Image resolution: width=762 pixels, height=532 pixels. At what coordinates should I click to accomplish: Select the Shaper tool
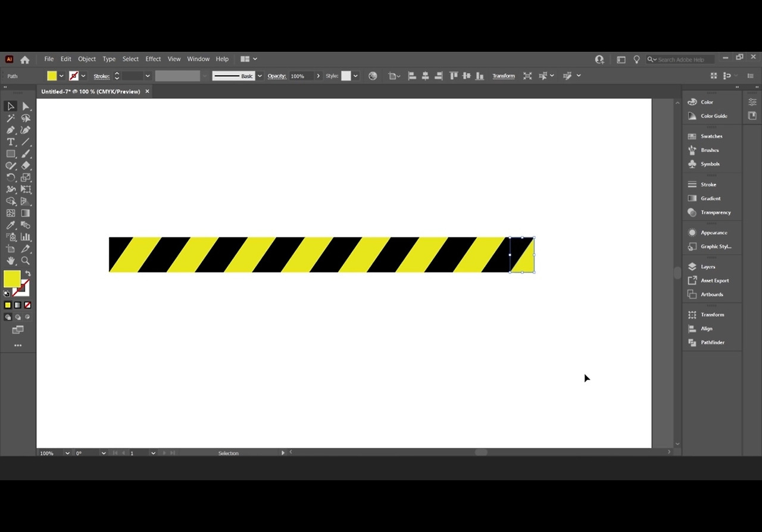coord(11,166)
